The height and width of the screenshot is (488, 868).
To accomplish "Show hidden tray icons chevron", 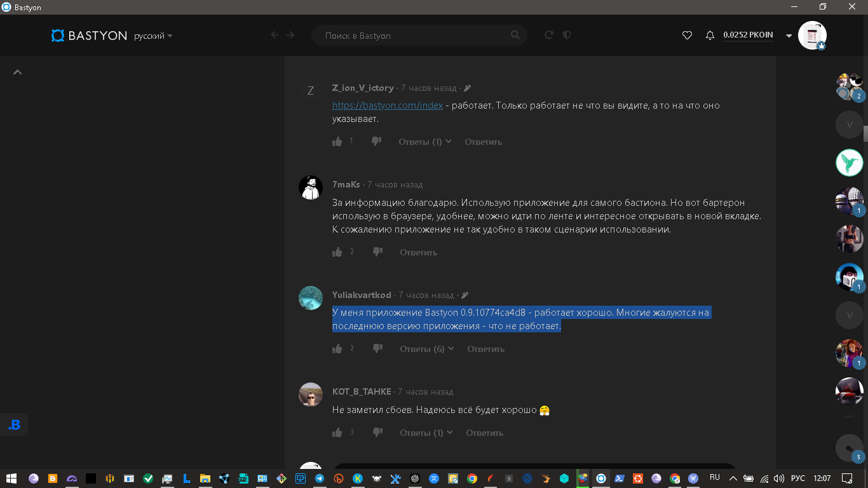I will 733,478.
